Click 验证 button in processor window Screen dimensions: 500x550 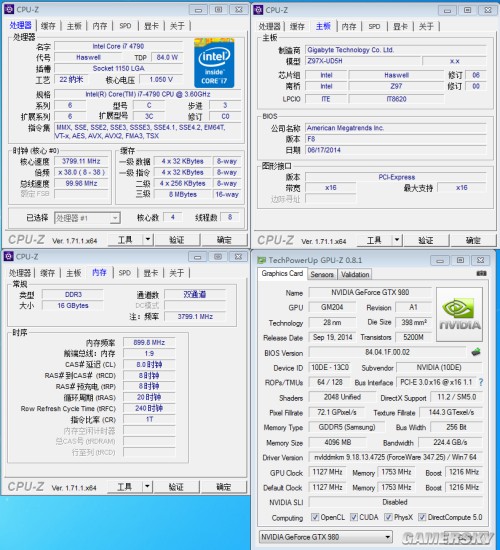click(176, 240)
